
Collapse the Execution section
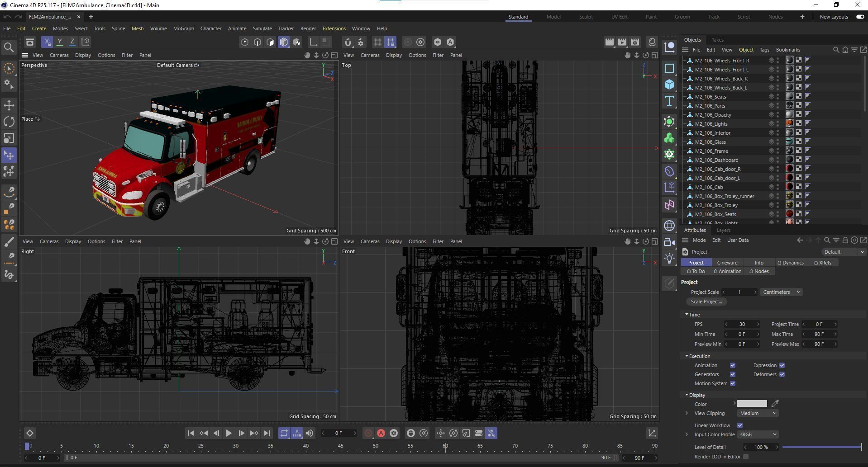tap(687, 356)
